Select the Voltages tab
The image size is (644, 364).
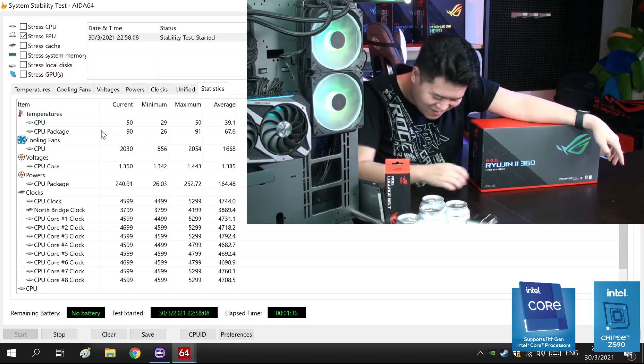[x=108, y=89]
